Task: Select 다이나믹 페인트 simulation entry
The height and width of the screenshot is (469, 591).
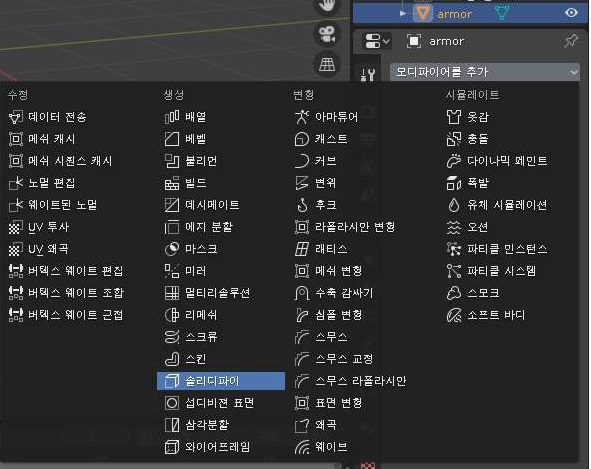Action: (497, 161)
